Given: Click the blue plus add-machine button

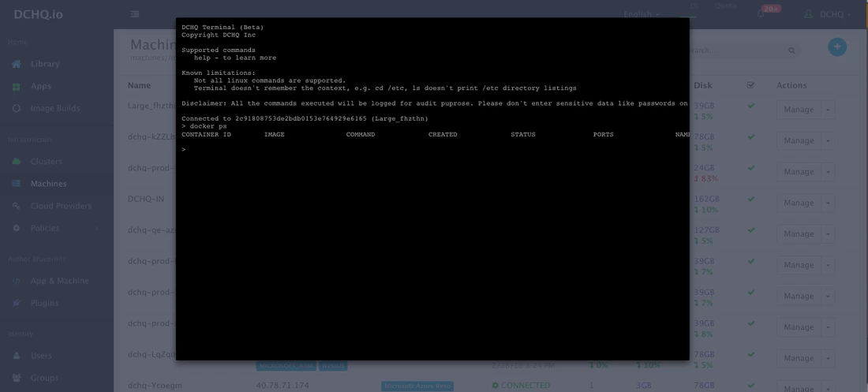Looking at the screenshot, I should tap(837, 47).
